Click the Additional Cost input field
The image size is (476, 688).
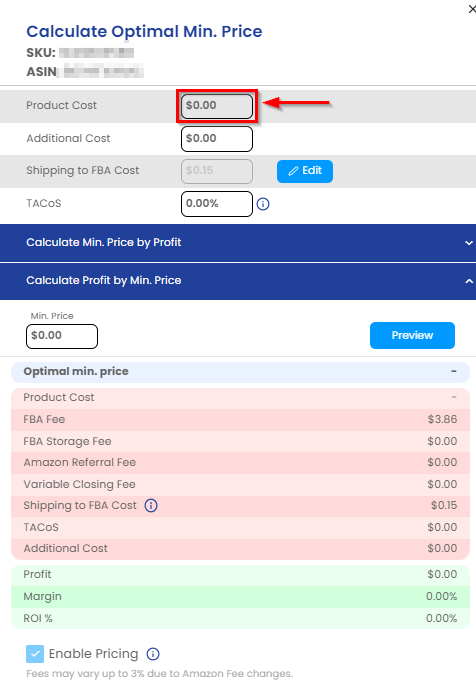[x=217, y=139]
